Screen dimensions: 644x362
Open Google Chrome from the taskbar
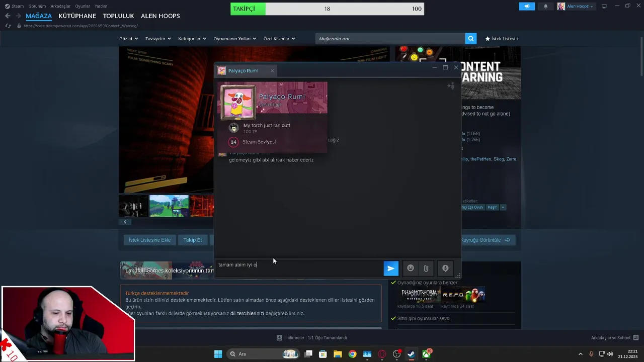[352, 354]
